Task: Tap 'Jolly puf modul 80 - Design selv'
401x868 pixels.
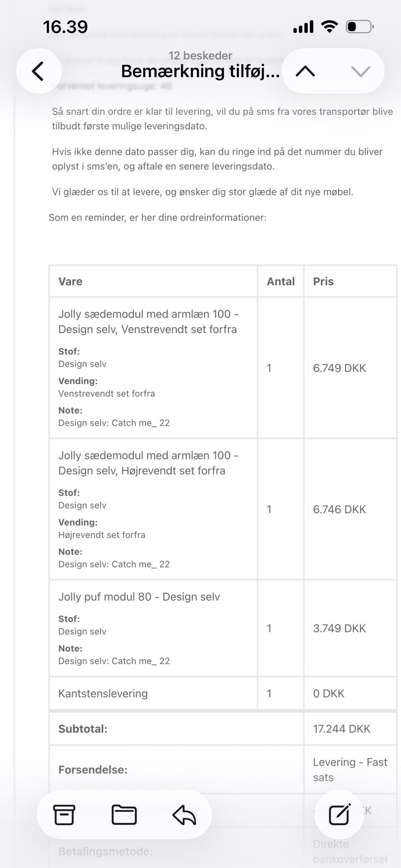Action: coord(139,597)
